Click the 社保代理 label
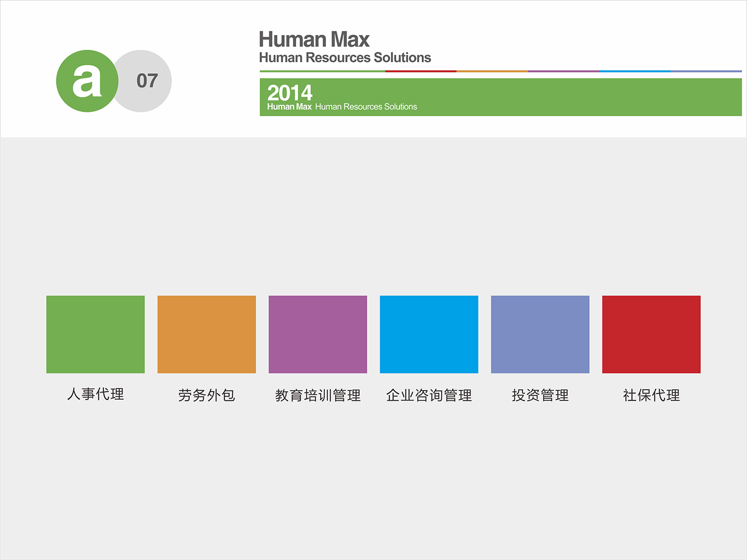 [652, 396]
